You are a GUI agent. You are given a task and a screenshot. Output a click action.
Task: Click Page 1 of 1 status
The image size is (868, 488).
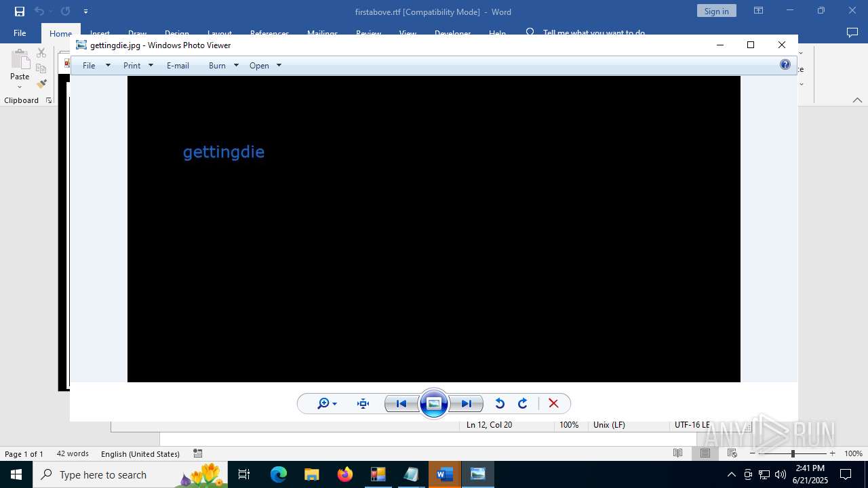pos(24,454)
